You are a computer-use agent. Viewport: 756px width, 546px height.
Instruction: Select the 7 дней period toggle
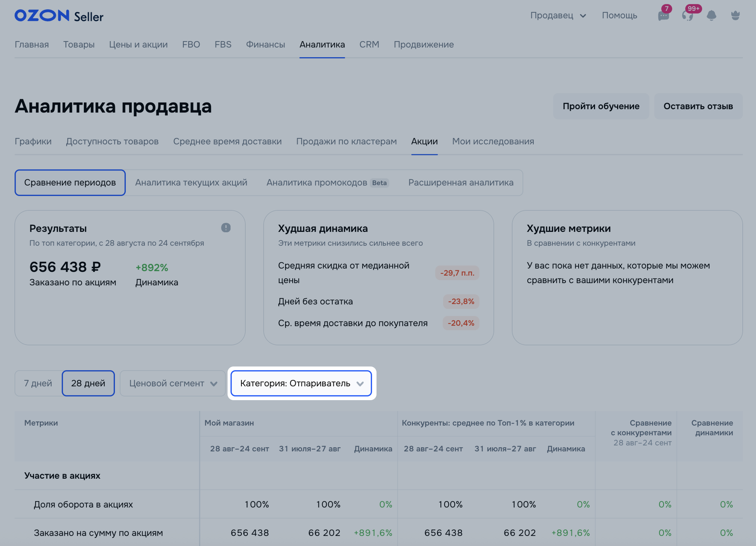pyautogui.click(x=38, y=383)
